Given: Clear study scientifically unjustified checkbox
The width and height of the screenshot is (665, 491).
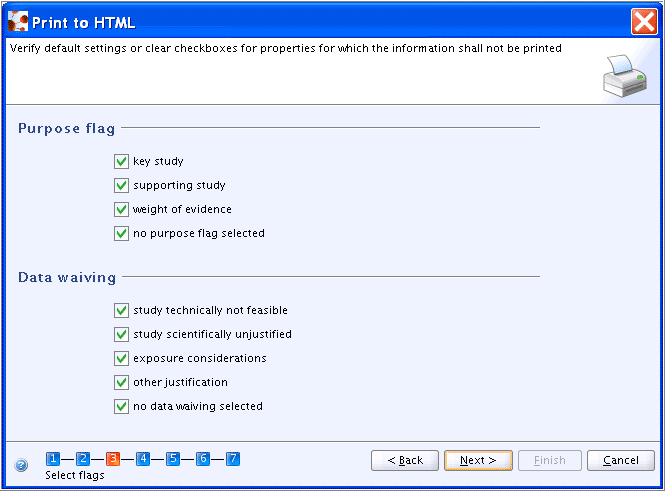Looking at the screenshot, I should click(x=121, y=334).
